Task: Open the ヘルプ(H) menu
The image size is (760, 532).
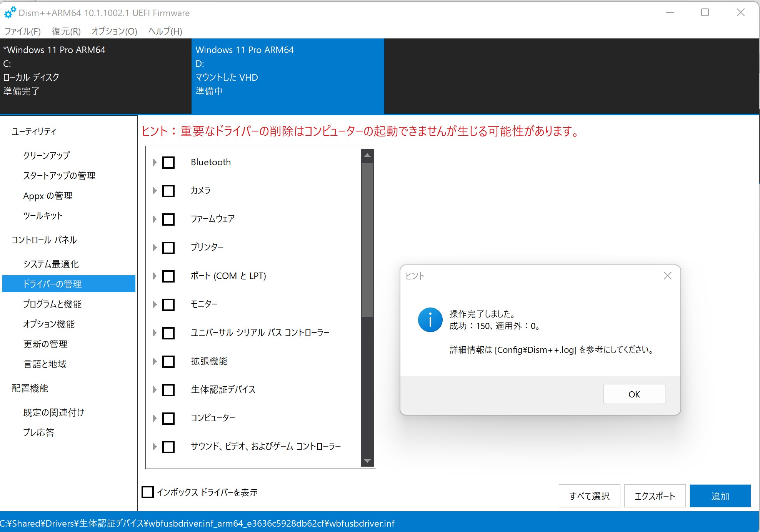Action: tap(165, 31)
